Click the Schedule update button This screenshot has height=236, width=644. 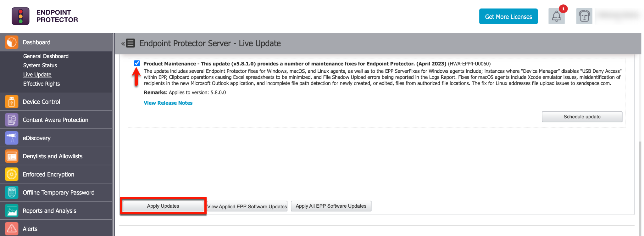[x=582, y=117]
